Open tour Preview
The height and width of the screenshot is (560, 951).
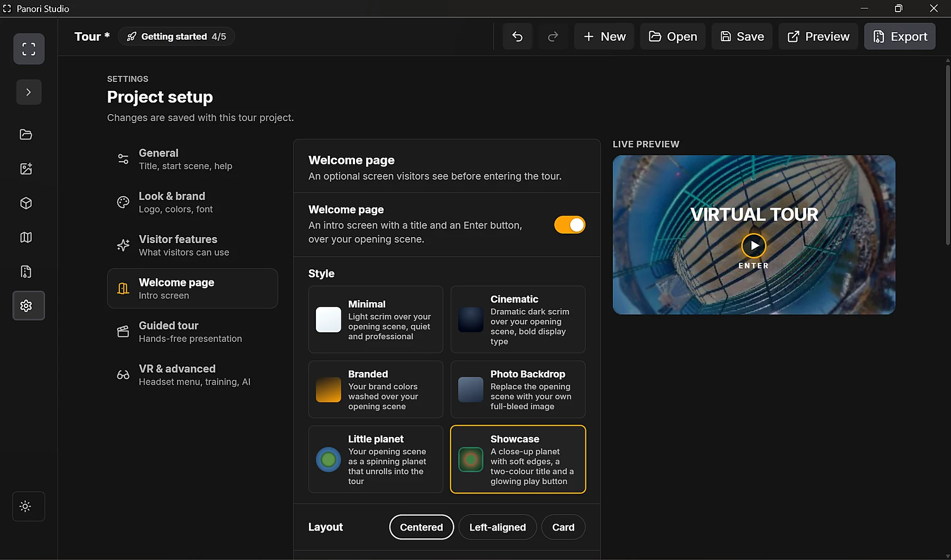click(818, 36)
